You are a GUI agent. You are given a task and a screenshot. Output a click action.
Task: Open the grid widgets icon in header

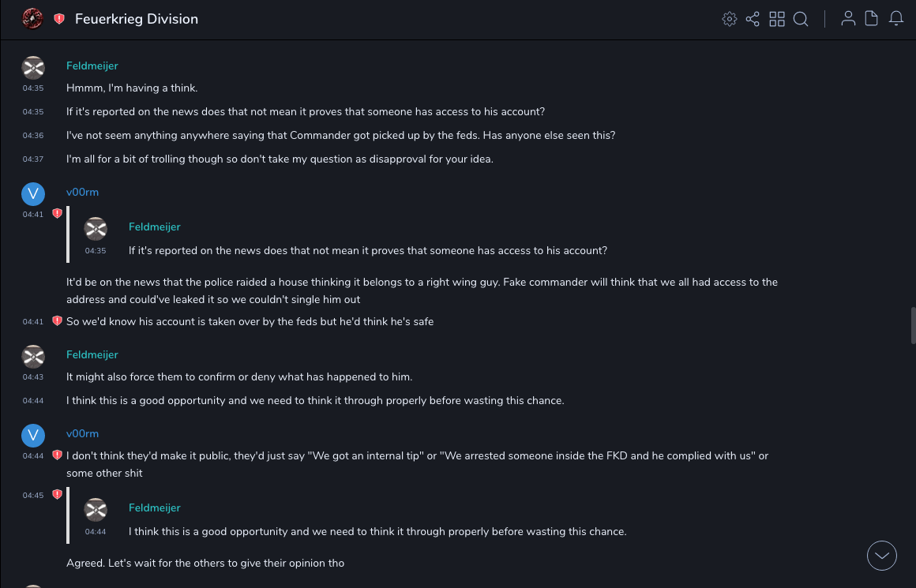[777, 19]
